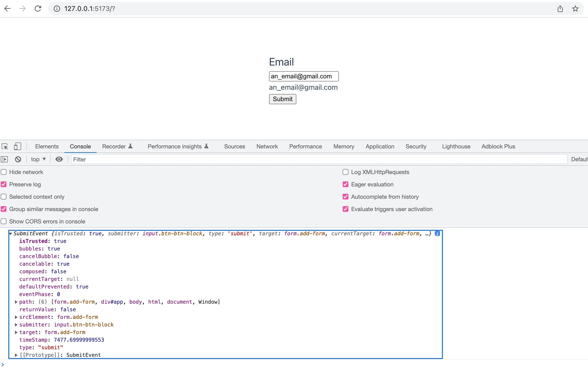Collapse the SubmitEvent object details
The width and height of the screenshot is (588, 373).
pos(10,234)
